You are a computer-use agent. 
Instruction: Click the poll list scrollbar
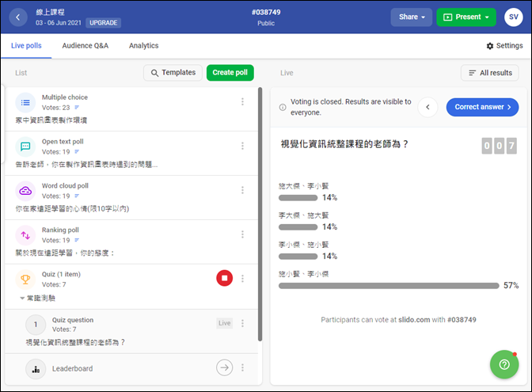[x=260, y=215]
